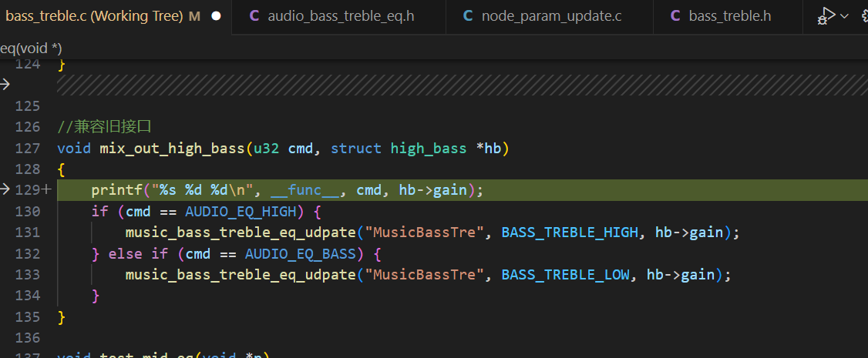868x358 pixels.
Task: Click the revert arrow beside line 129
Action: (5, 189)
